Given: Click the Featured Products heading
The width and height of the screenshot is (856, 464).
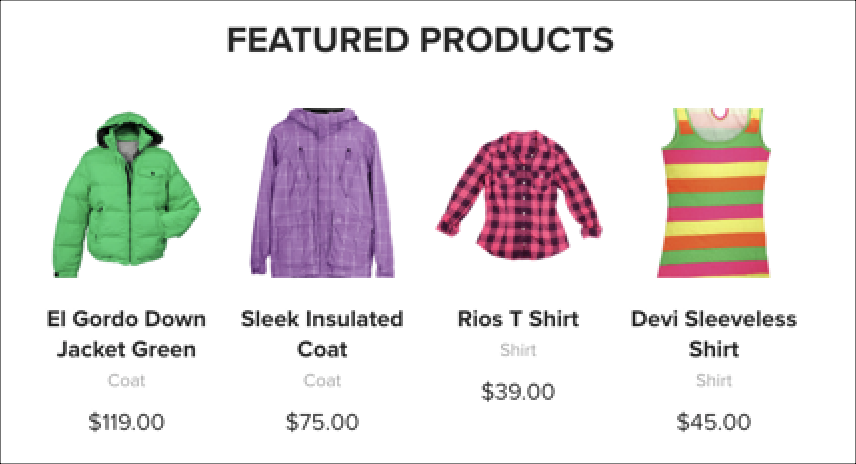Looking at the screenshot, I should coord(420,40).
